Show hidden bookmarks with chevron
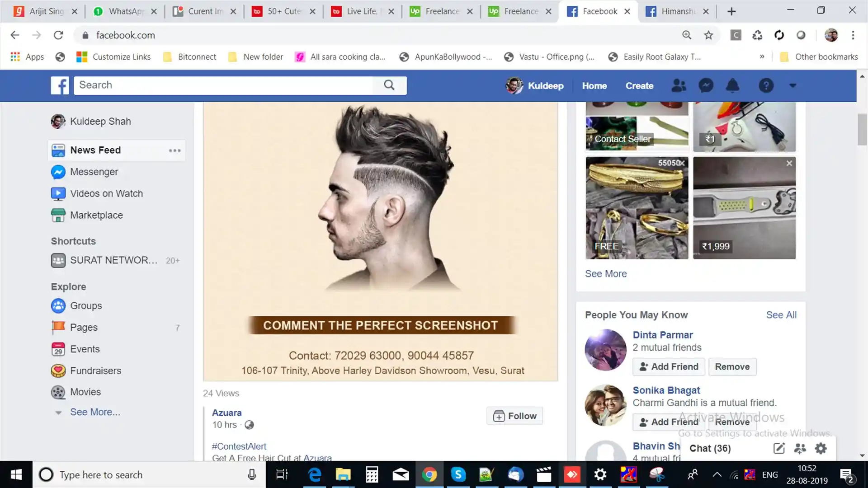Viewport: 868px width, 488px height. [x=762, y=56]
